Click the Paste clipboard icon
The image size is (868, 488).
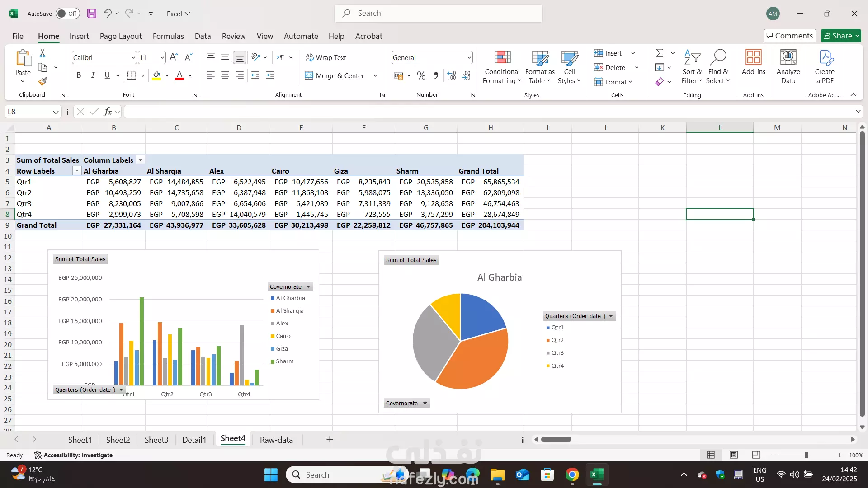click(23, 59)
